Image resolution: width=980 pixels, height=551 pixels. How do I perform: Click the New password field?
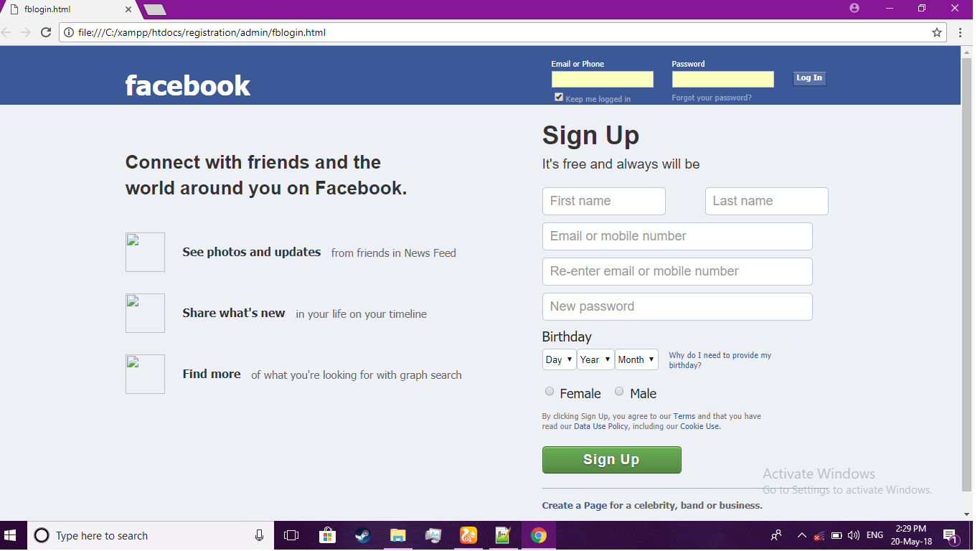(x=677, y=306)
